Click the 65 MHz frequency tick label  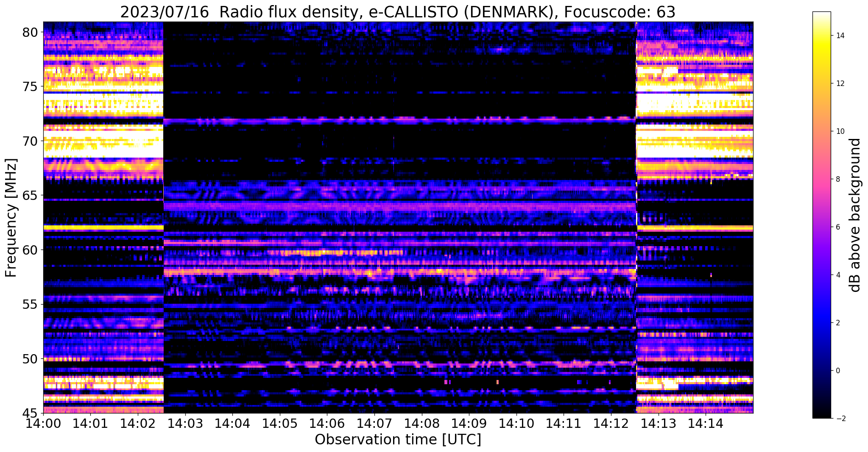pos(30,196)
